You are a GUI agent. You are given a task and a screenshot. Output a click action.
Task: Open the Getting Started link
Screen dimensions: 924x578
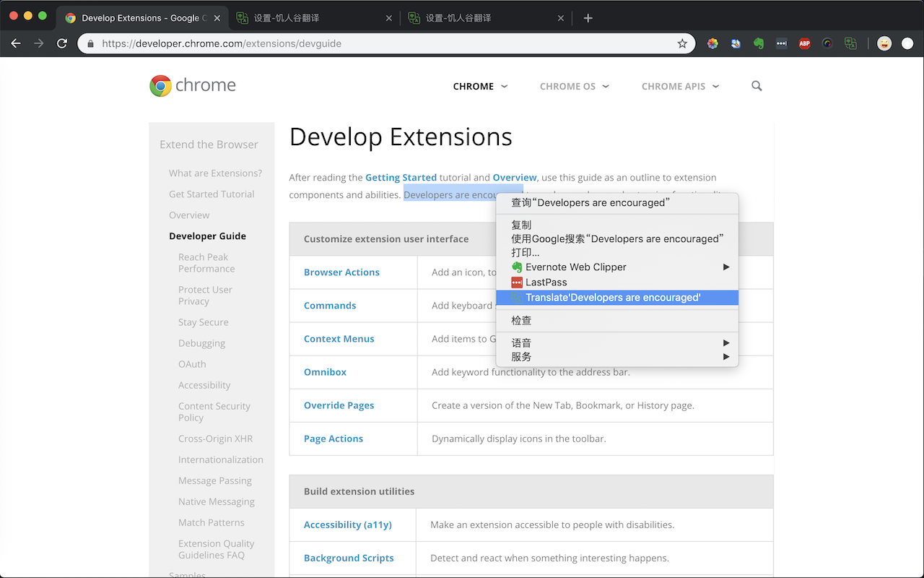click(x=401, y=177)
